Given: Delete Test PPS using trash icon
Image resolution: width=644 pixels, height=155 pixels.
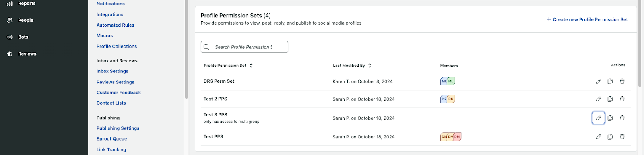Looking at the screenshot, I should tap(622, 137).
